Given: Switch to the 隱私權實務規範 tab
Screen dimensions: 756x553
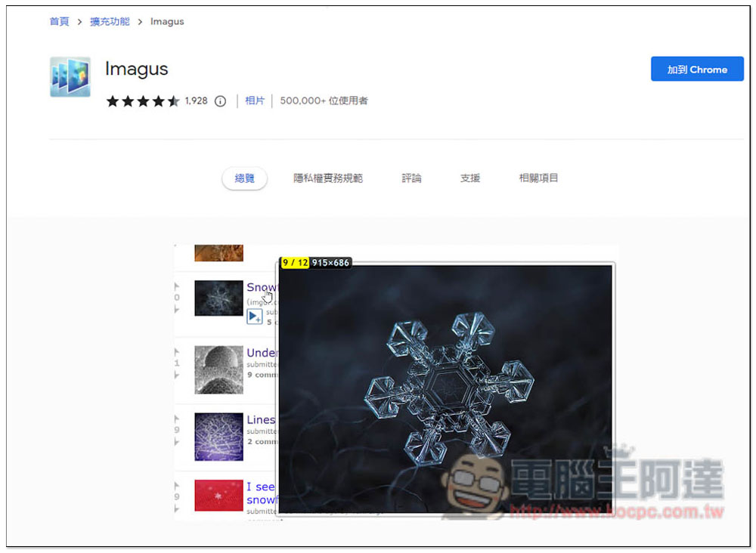Looking at the screenshot, I should point(328,178).
